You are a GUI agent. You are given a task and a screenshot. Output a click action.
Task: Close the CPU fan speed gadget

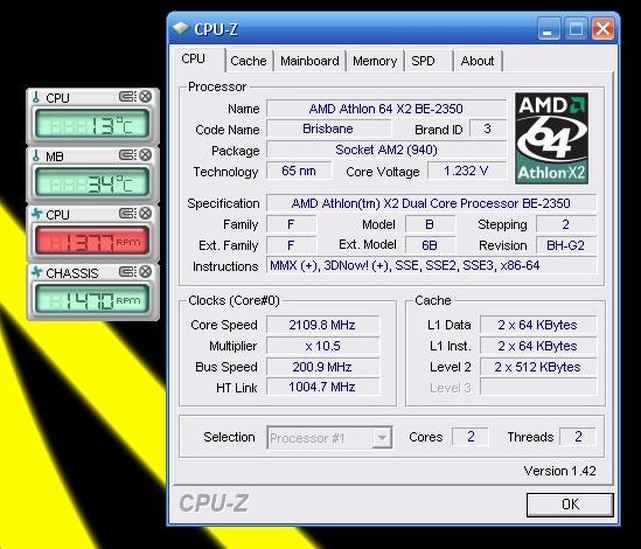[145, 213]
